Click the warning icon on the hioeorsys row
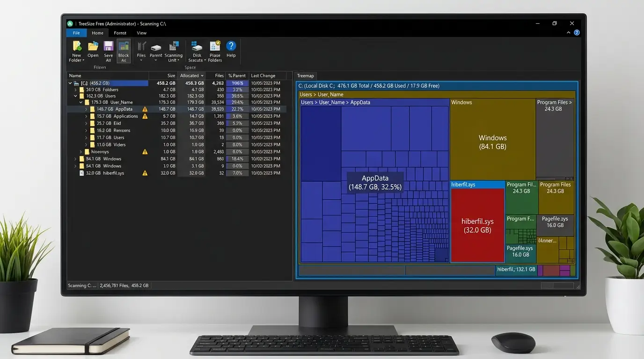The image size is (644, 359). point(145,152)
